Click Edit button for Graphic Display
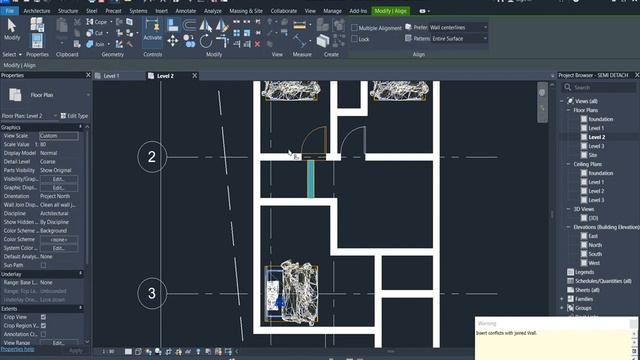 [58, 188]
